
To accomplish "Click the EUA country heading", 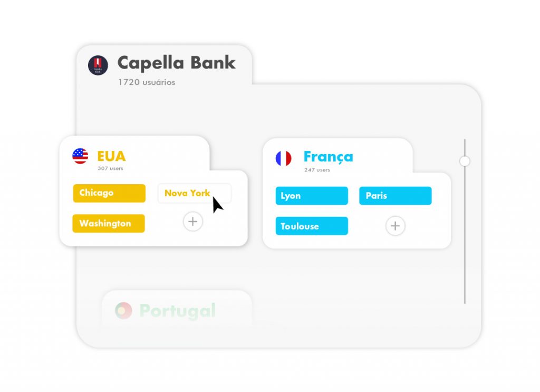I will [x=112, y=156].
